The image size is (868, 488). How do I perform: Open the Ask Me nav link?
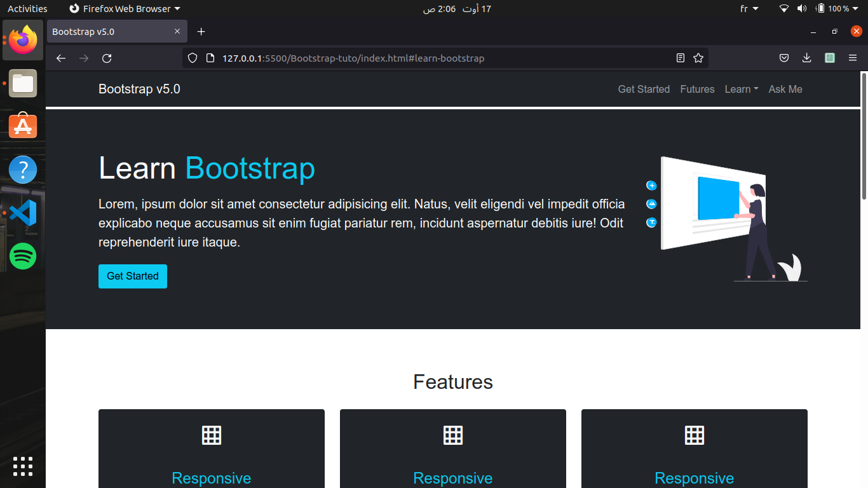(x=785, y=90)
